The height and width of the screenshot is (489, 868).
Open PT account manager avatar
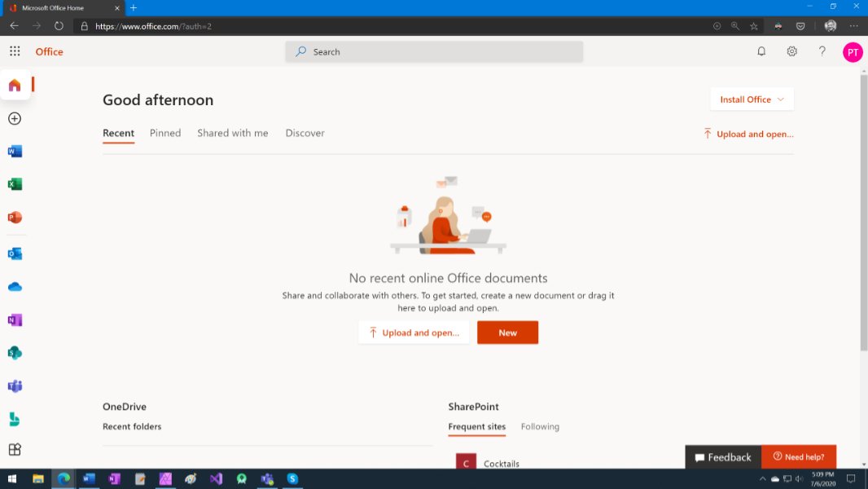[853, 52]
